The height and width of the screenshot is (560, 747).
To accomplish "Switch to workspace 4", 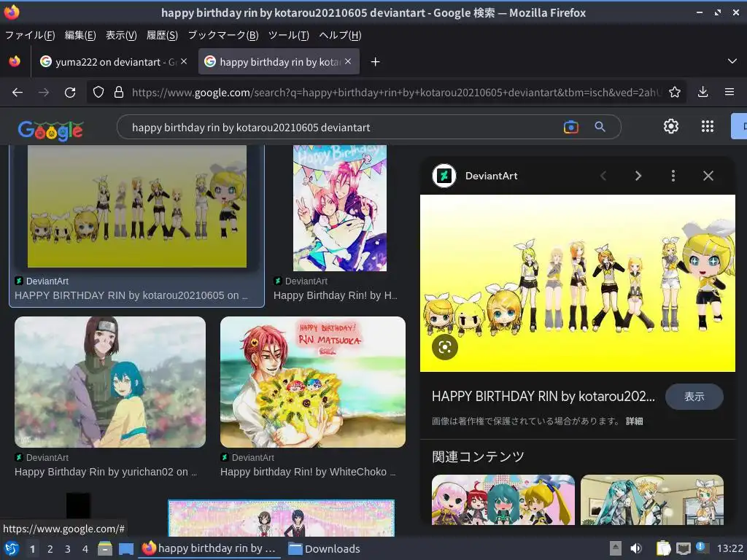I will (x=85, y=549).
